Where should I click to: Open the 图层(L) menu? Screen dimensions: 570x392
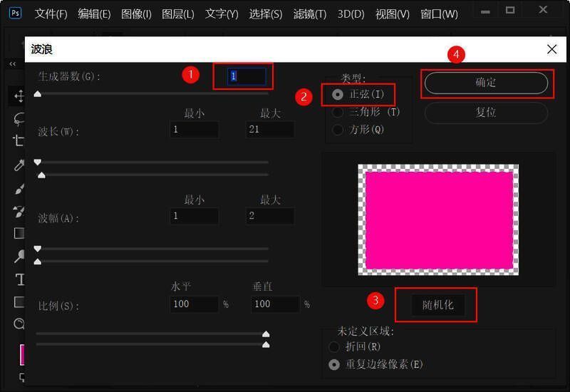[x=177, y=14]
